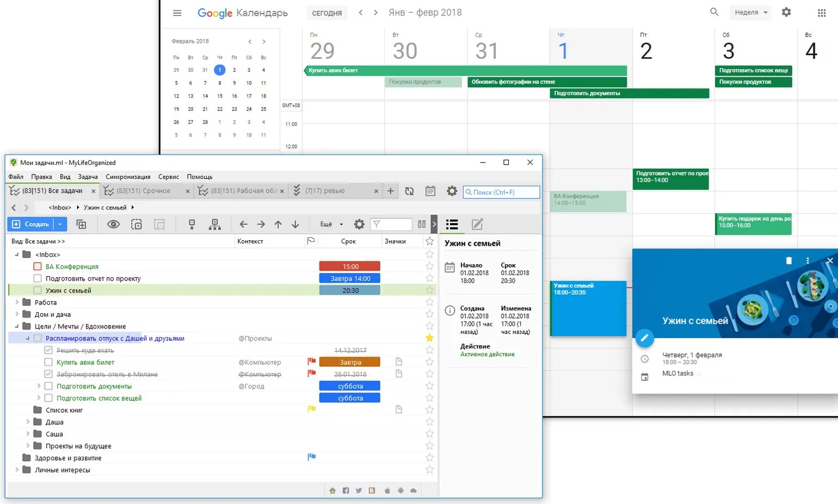The image size is (838, 504).
Task: Click the add subtask icon beside Создать
Action: tap(81, 224)
